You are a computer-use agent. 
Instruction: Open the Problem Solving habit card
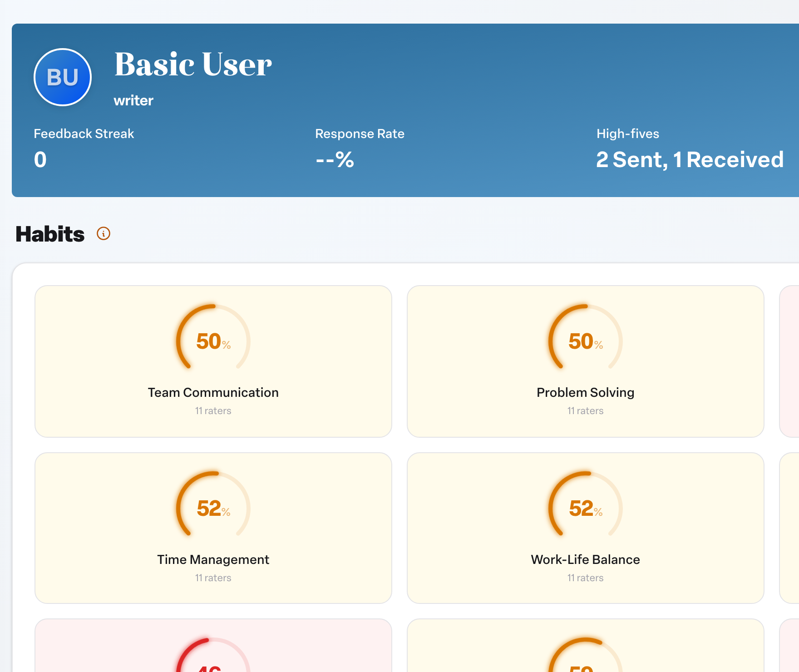click(x=586, y=361)
